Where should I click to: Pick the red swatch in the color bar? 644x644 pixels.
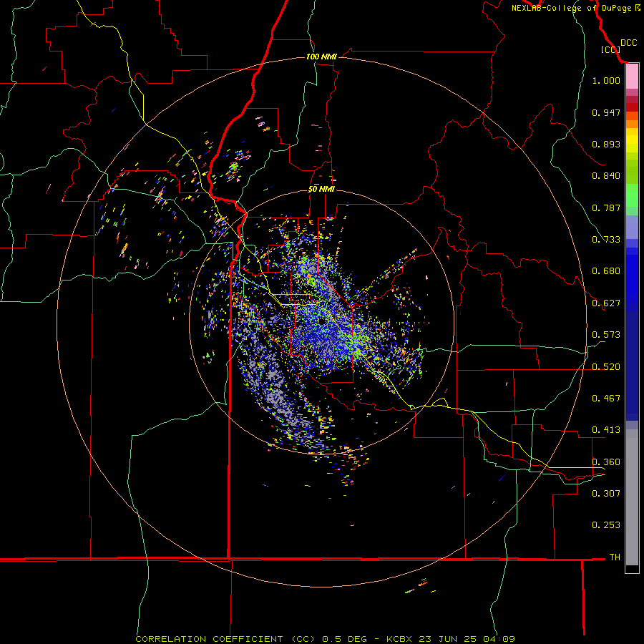(x=632, y=107)
